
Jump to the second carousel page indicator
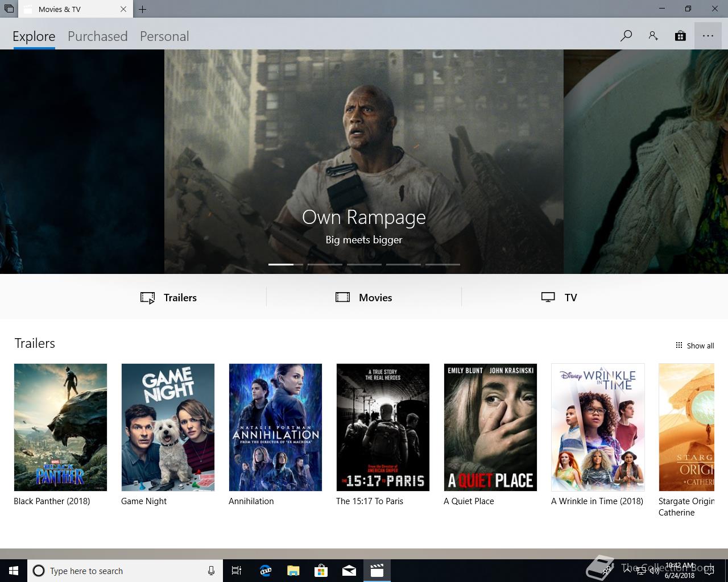point(325,264)
